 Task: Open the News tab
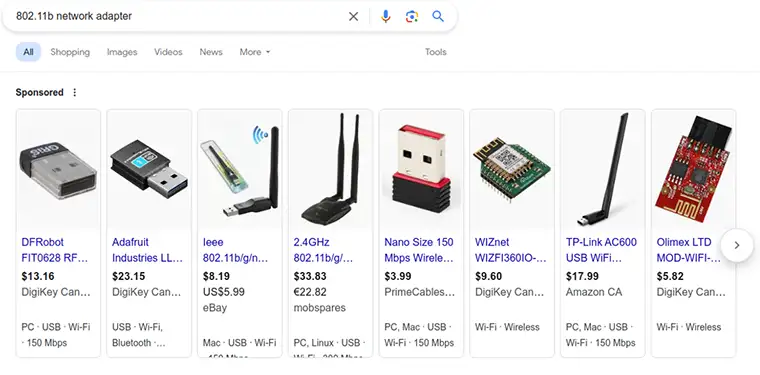(211, 52)
